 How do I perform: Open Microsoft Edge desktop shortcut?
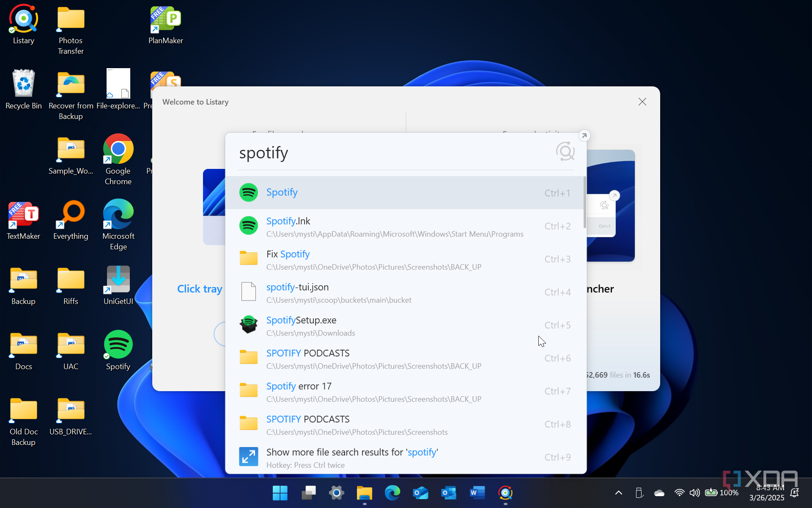(118, 225)
